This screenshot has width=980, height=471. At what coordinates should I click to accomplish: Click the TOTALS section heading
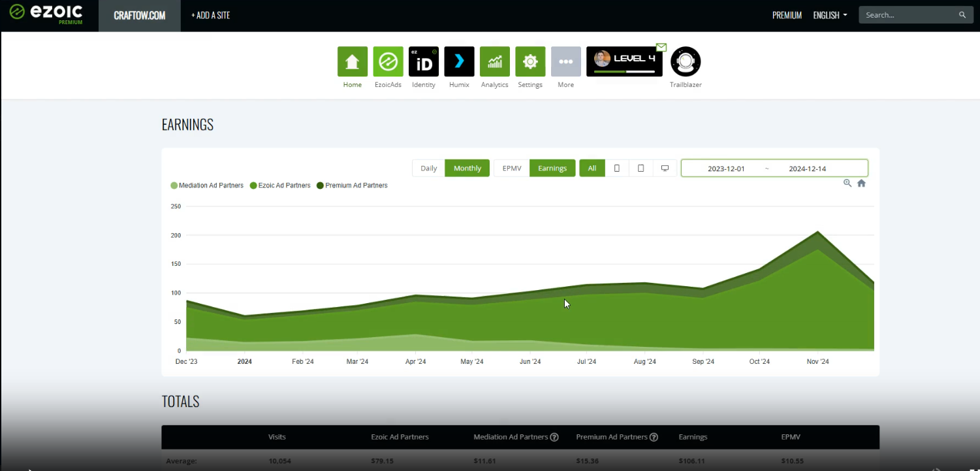pos(180,402)
